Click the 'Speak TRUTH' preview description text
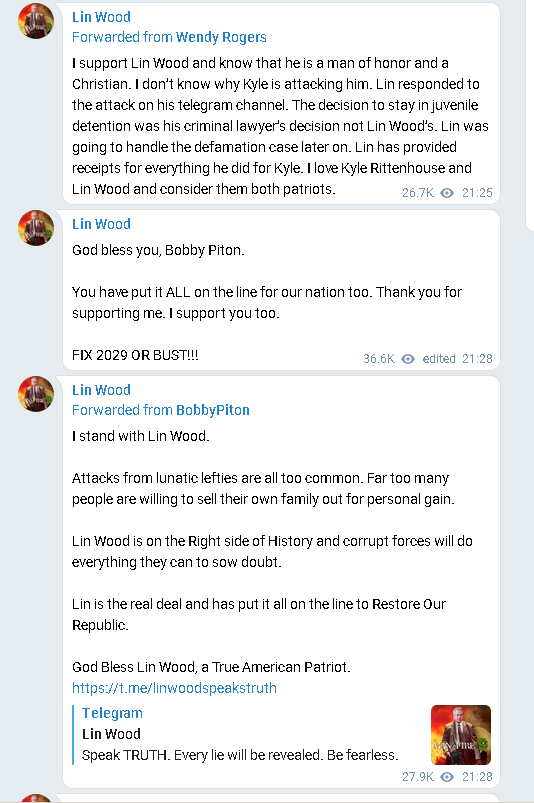This screenshot has height=803, width=534. (x=240, y=755)
